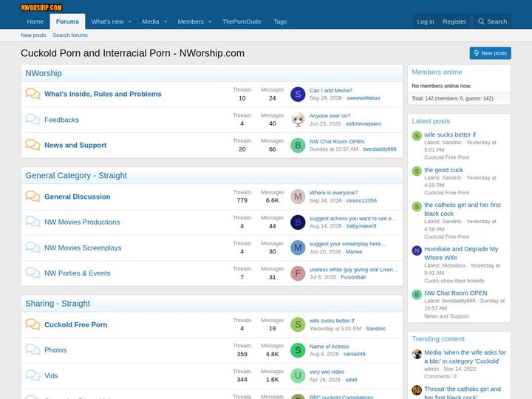Click the forum icon next to NW Movies Productions
The height and width of the screenshot is (399, 532).
tap(33, 222)
